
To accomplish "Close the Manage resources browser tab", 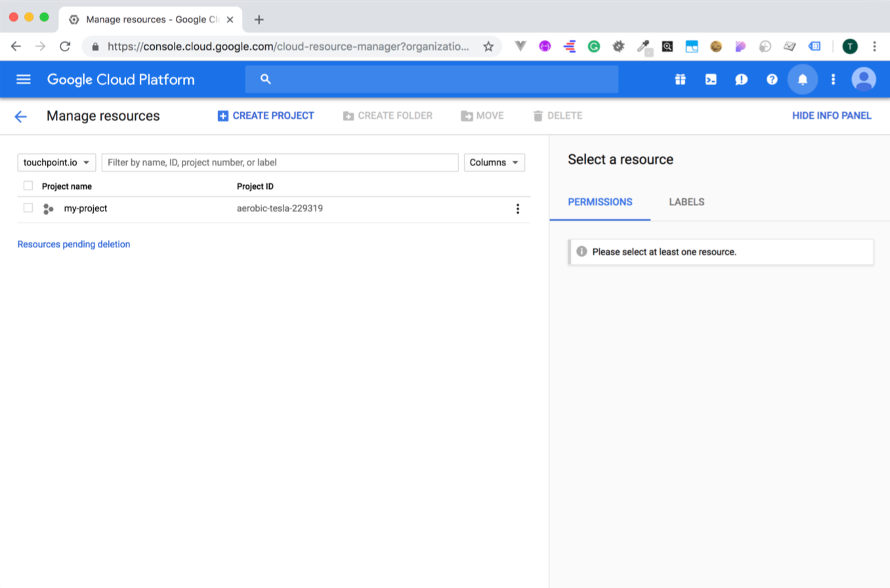I will (230, 20).
